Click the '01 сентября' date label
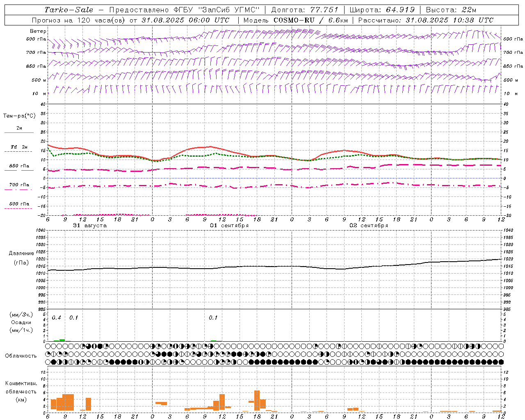 229,226
